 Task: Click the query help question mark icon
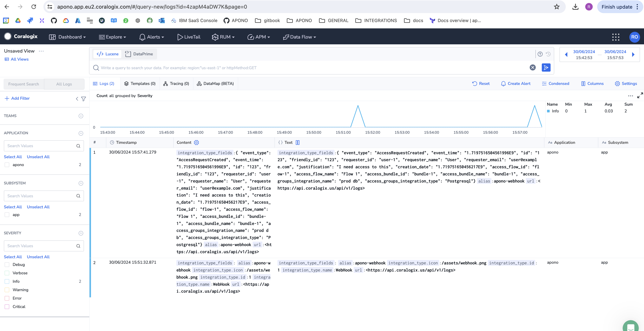pyautogui.click(x=540, y=54)
